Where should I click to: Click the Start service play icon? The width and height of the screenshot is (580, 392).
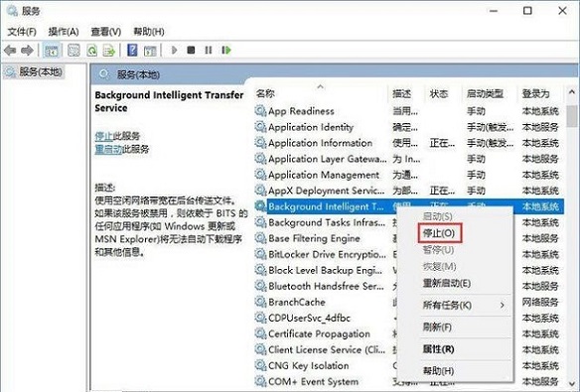[x=175, y=50]
